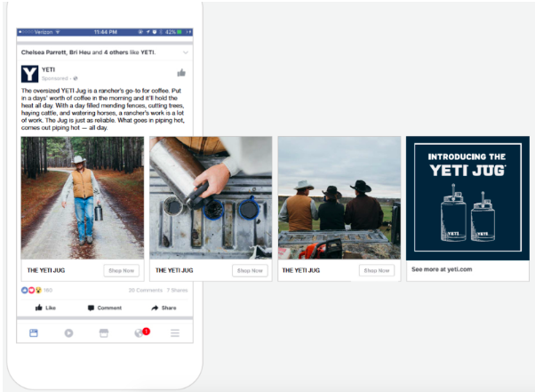This screenshot has height=392, width=535.
Task: Open the 7 Shares link
Action: [177, 291]
